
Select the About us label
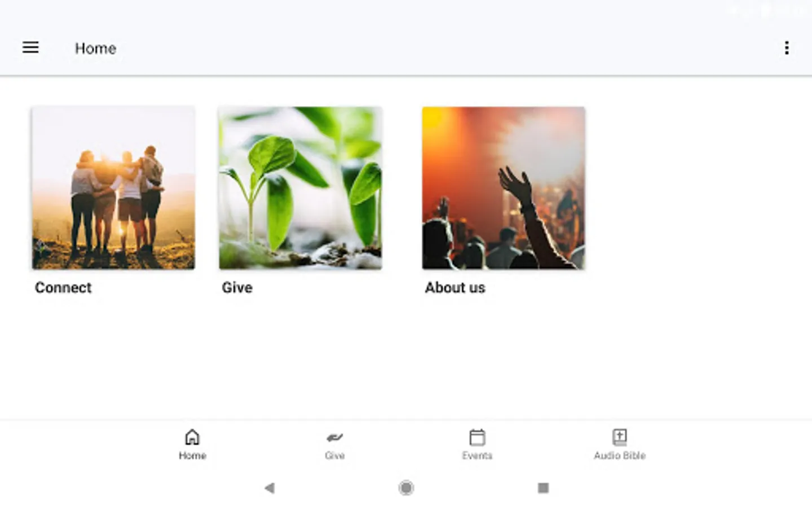pyautogui.click(x=455, y=288)
